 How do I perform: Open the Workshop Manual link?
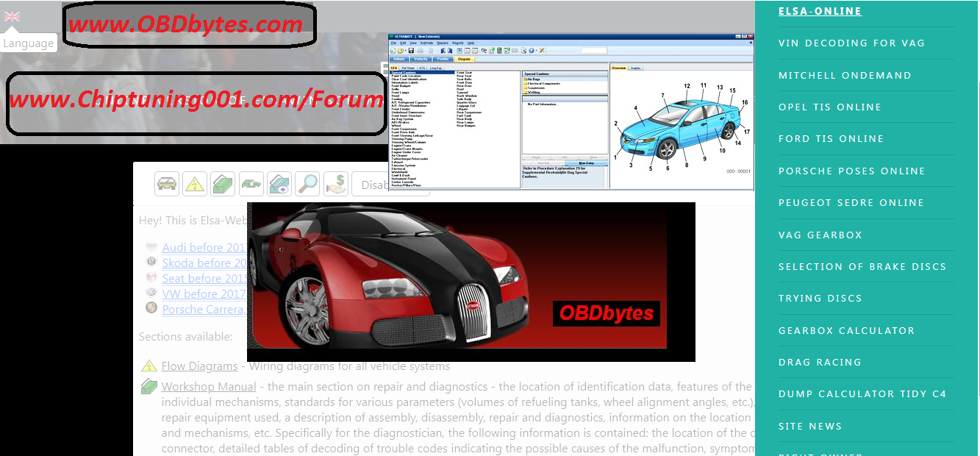(209, 386)
